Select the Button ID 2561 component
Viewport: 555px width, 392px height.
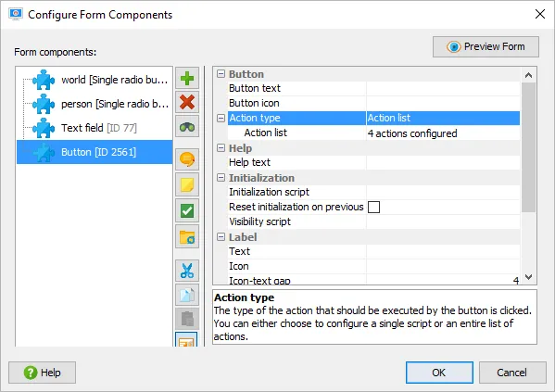(x=95, y=152)
